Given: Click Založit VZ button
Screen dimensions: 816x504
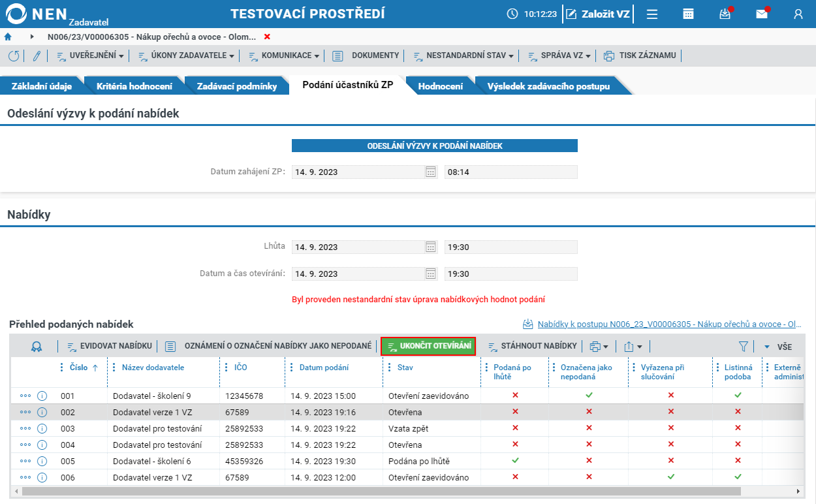Looking at the screenshot, I should (x=597, y=14).
